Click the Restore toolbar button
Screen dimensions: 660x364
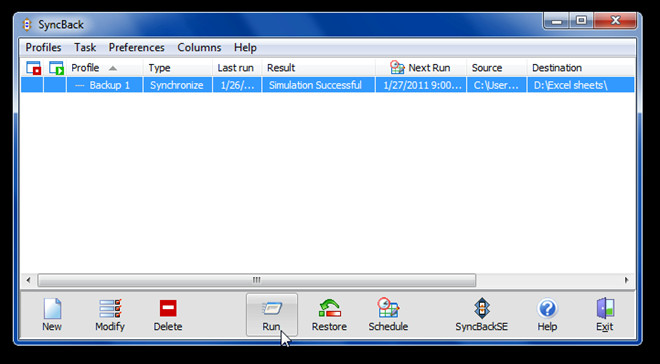[329, 315]
